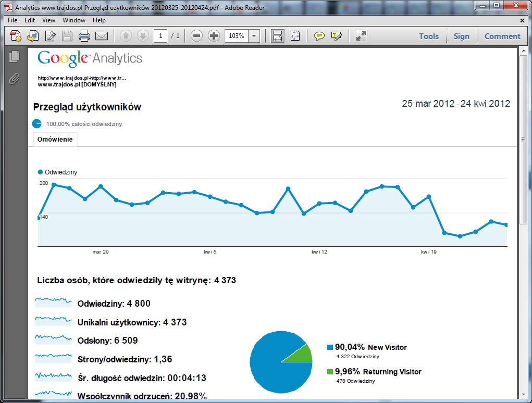Open the Window menu
This screenshot has height=403, width=532.
pos(74,20)
